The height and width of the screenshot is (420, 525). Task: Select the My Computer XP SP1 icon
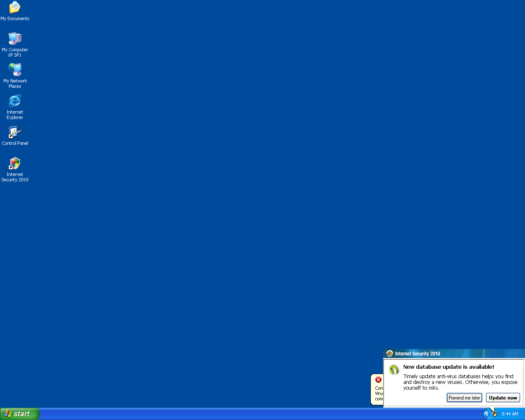tap(15, 39)
